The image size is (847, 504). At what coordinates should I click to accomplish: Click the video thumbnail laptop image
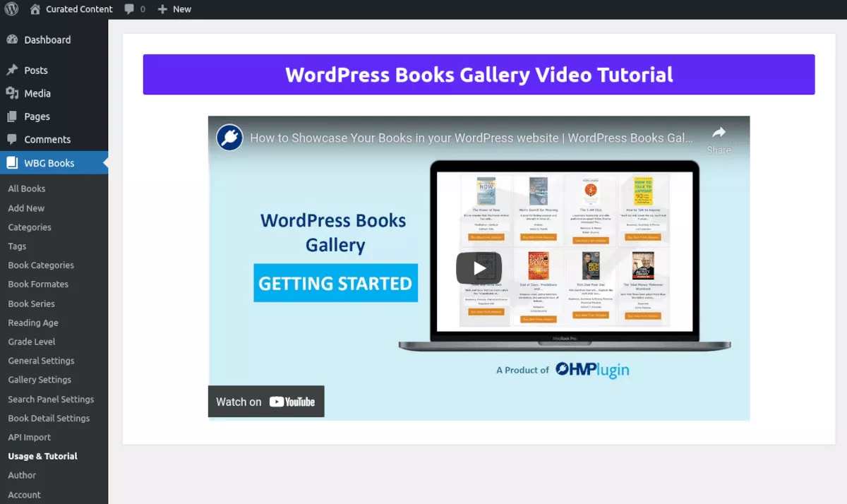click(x=565, y=256)
